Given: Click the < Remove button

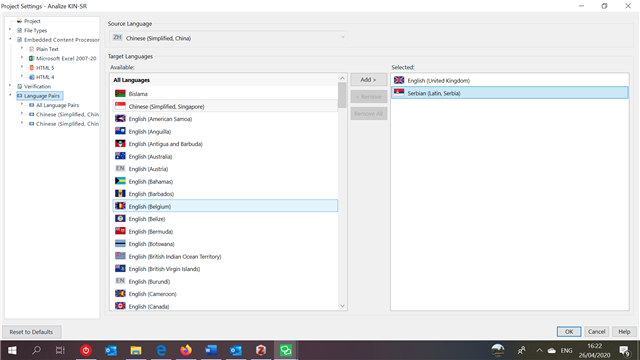Looking at the screenshot, I should click(x=369, y=97).
